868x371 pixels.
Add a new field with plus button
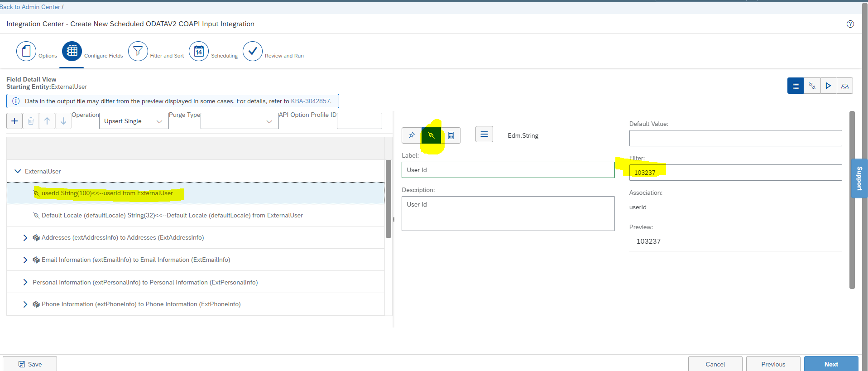[x=14, y=121]
